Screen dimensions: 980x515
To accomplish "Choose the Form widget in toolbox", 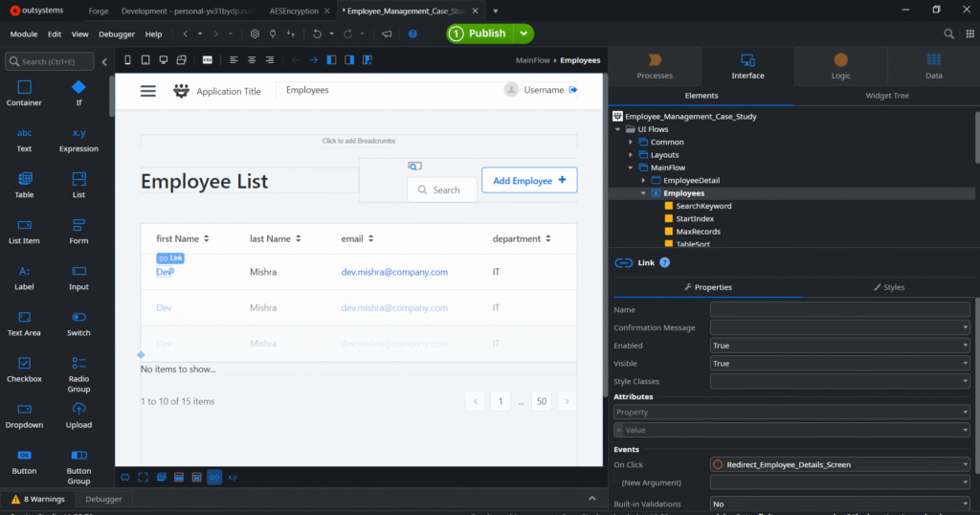I will 78,232.
